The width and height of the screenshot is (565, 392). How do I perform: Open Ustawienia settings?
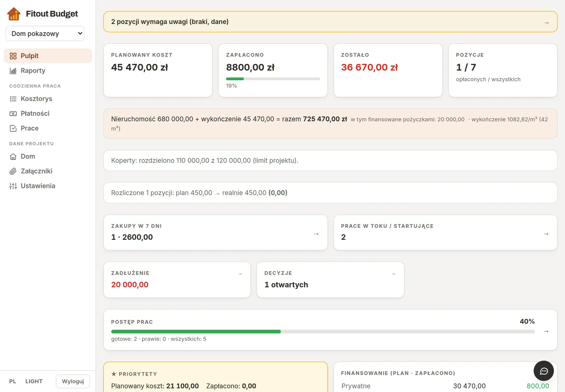click(48, 186)
